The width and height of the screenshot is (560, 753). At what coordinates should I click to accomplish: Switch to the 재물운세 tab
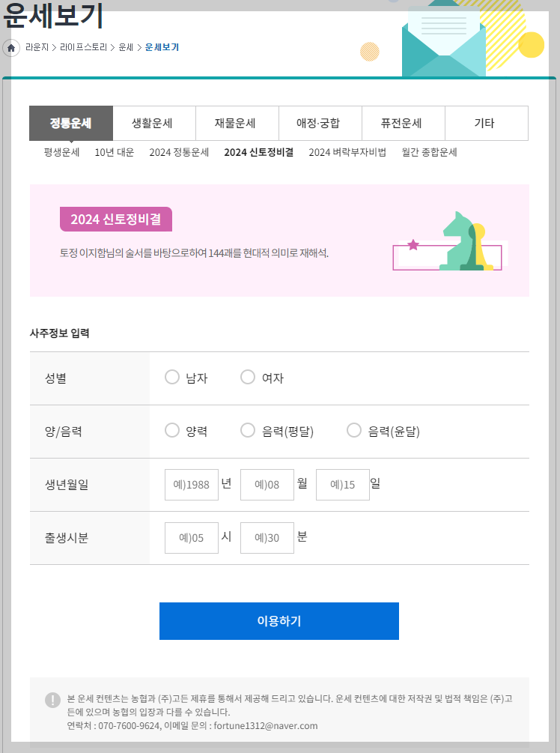237,123
